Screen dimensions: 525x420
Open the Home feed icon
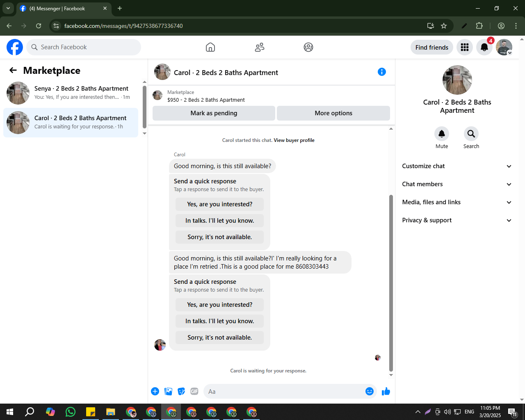[210, 47]
